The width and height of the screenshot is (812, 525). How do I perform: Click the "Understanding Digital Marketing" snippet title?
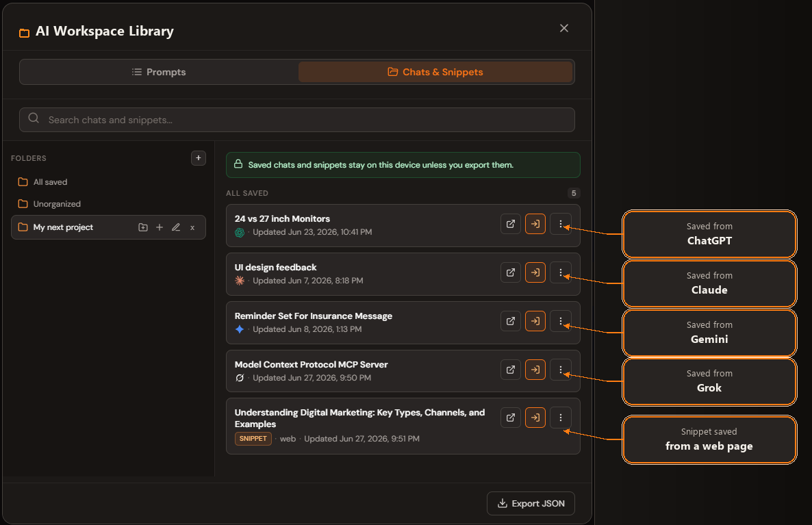point(360,418)
